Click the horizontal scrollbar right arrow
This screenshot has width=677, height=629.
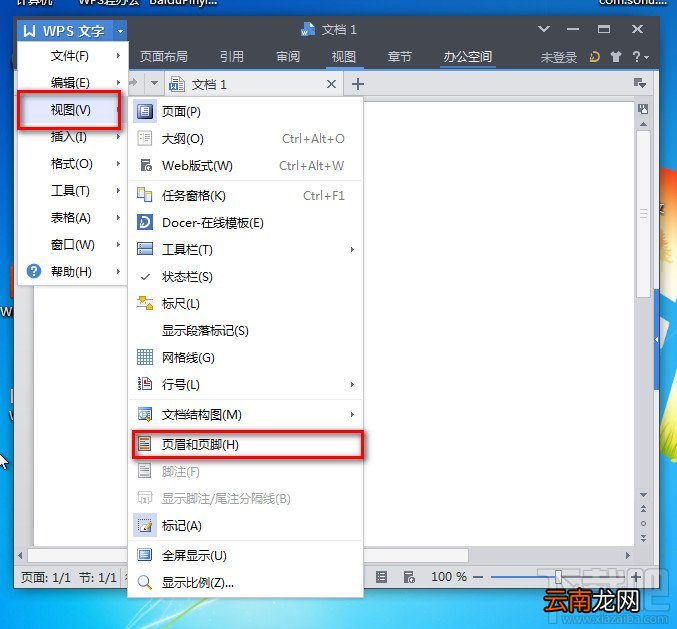click(x=628, y=555)
